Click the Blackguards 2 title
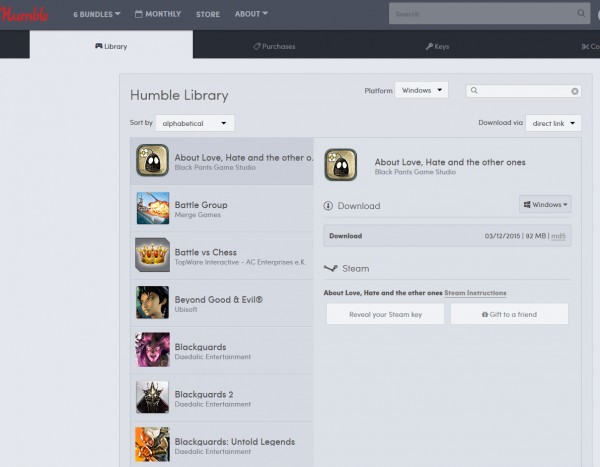 [204, 394]
